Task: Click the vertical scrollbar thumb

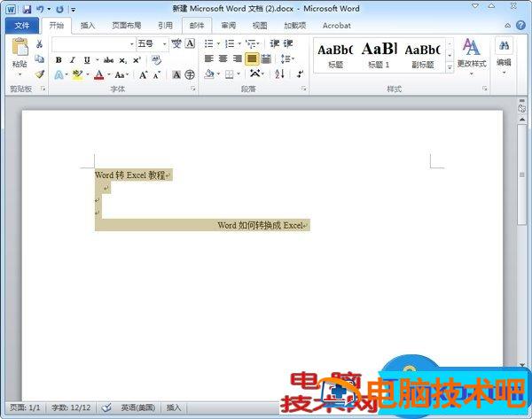Action: click(522, 175)
